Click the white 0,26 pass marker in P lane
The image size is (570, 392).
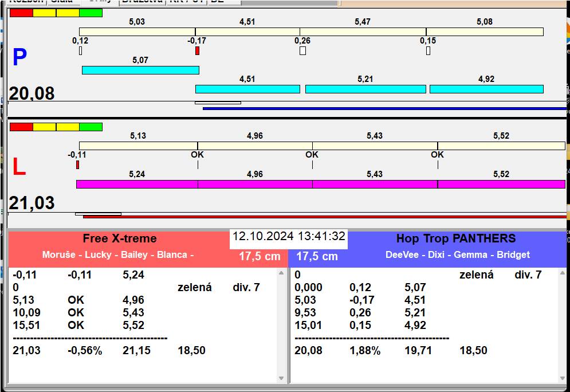tap(302, 51)
